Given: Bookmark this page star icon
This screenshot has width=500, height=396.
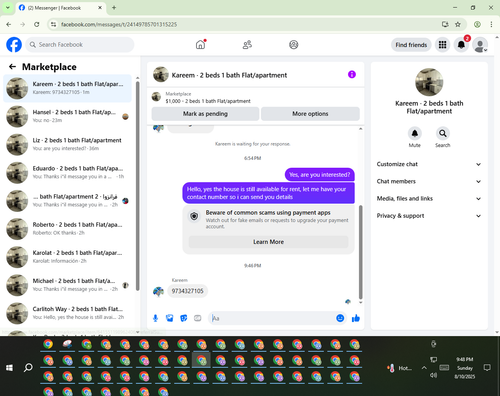Looking at the screenshot, I should coord(458,24).
